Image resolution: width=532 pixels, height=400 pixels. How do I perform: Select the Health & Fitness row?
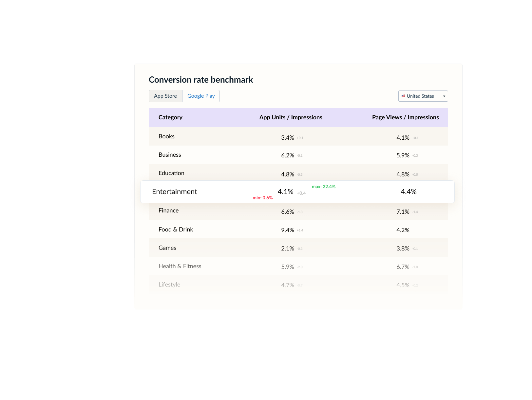point(180,266)
